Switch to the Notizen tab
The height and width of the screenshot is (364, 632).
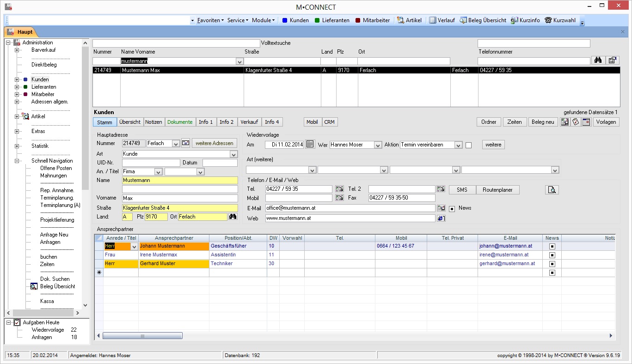[153, 122]
